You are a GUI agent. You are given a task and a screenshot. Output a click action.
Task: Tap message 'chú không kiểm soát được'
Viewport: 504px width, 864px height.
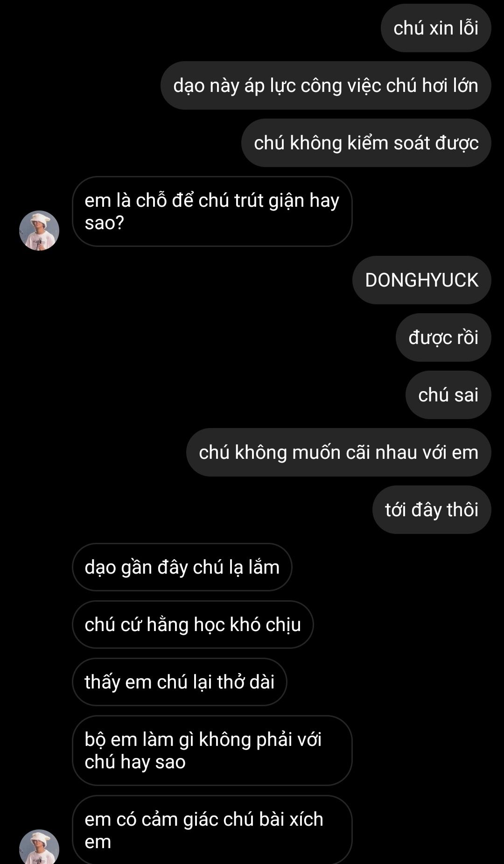tap(366, 143)
